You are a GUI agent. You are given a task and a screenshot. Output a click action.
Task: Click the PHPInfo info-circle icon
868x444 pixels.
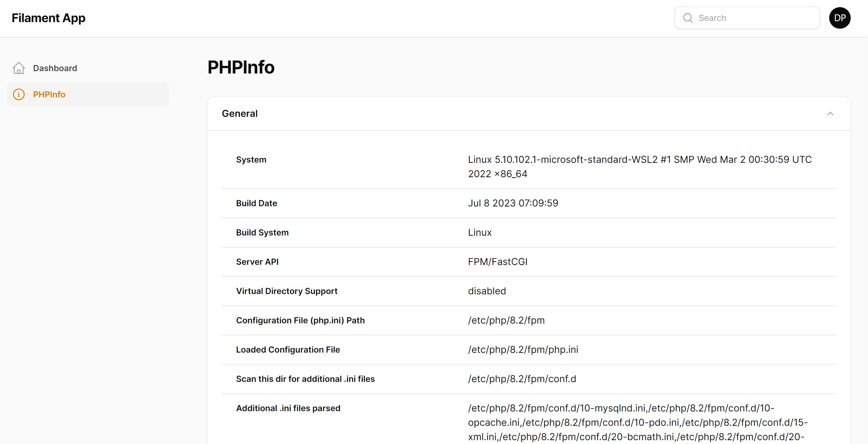point(19,94)
